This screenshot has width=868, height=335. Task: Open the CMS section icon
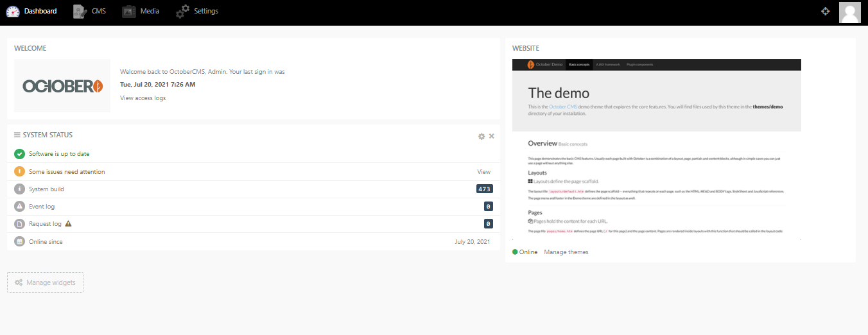(x=80, y=12)
